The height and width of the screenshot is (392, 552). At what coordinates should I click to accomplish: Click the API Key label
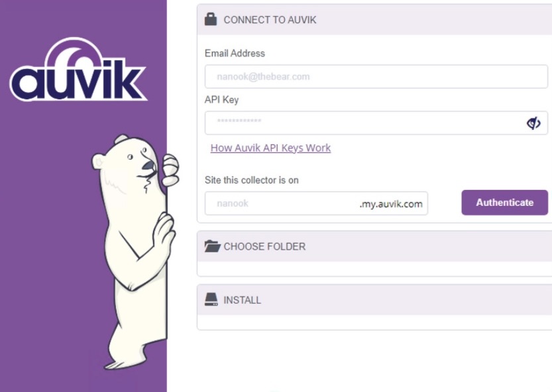221,99
